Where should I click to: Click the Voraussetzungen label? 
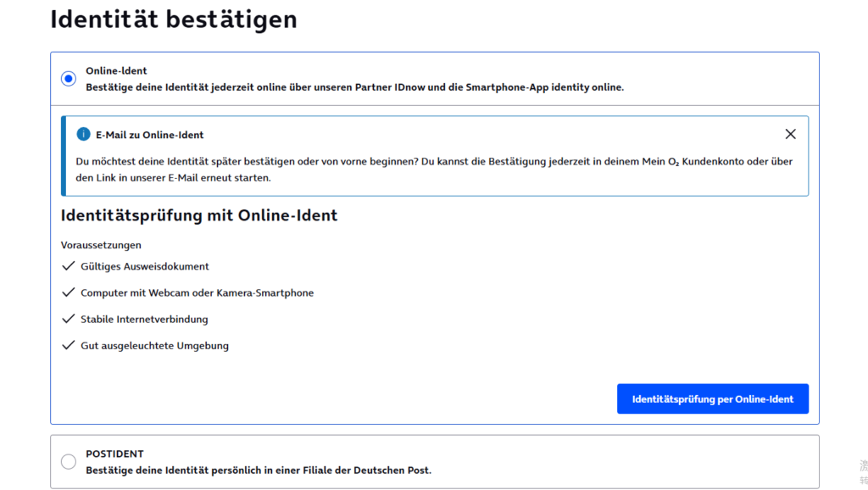(101, 245)
